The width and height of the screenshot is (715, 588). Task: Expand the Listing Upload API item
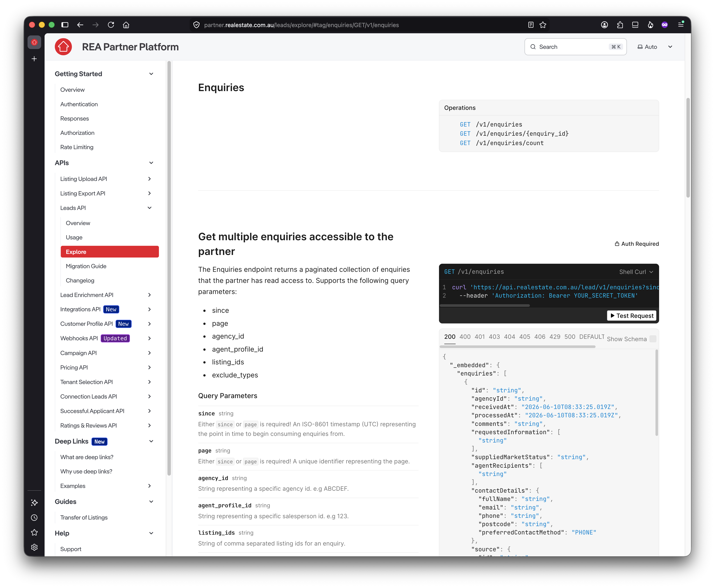point(149,179)
